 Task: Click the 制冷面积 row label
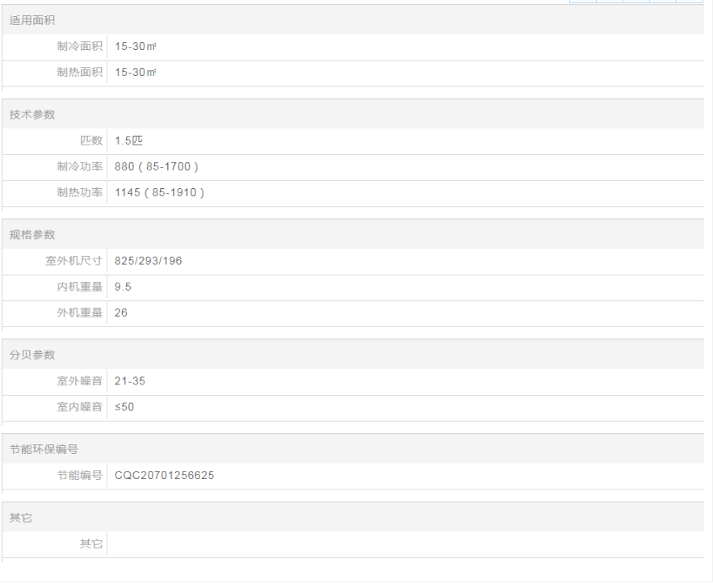coord(79,47)
